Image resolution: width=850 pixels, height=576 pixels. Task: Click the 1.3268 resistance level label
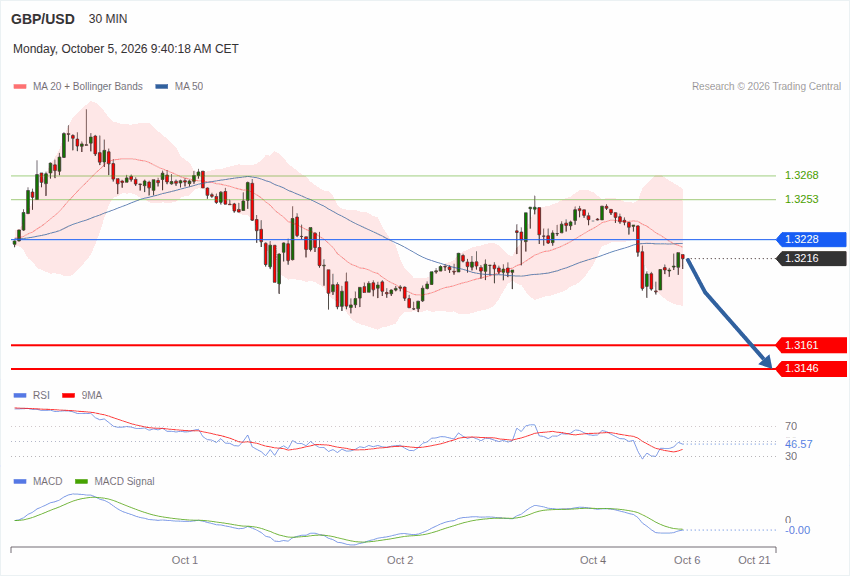802,176
